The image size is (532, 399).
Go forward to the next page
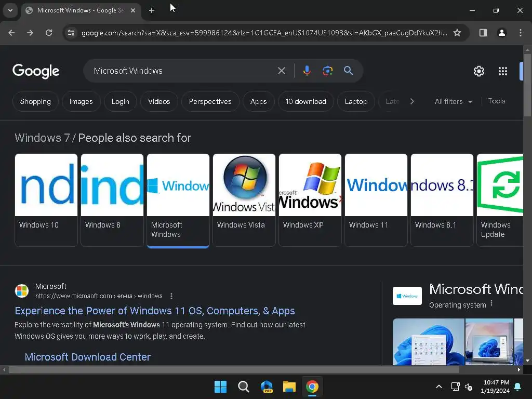[x=30, y=33]
